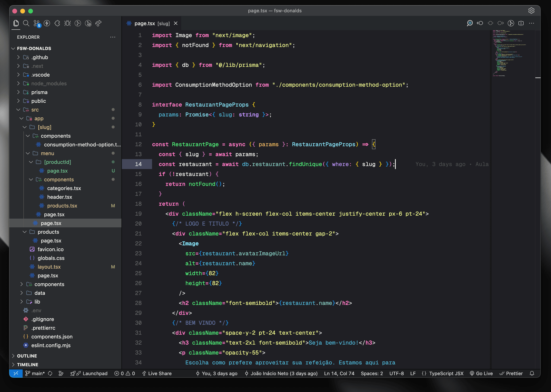Expand the data folder
Viewport: 551px width, 392px height.
pyautogui.click(x=40, y=293)
